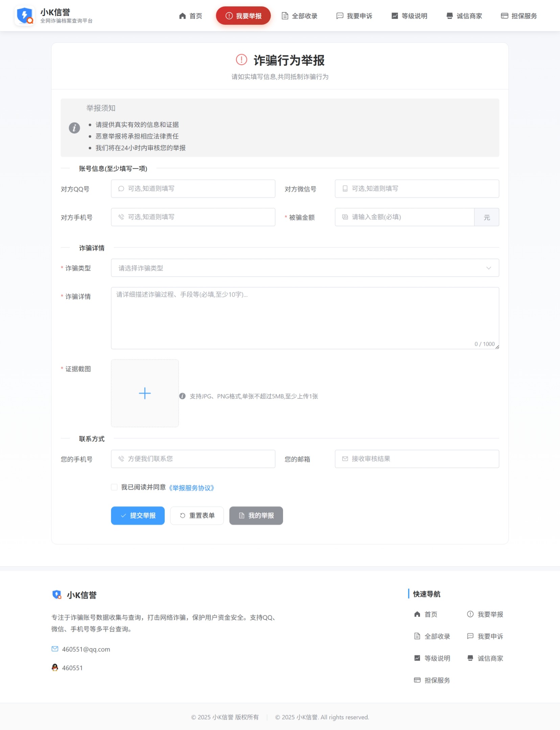Click the info icon next to upload format hint
This screenshot has height=730, width=560.
point(183,396)
